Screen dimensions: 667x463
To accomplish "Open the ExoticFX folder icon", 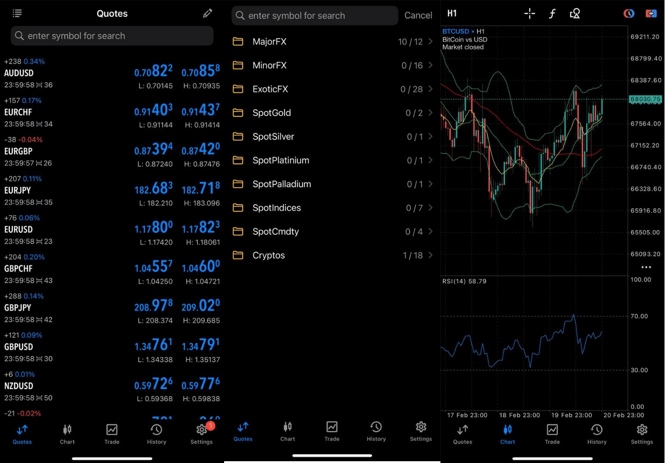I will pyautogui.click(x=238, y=89).
